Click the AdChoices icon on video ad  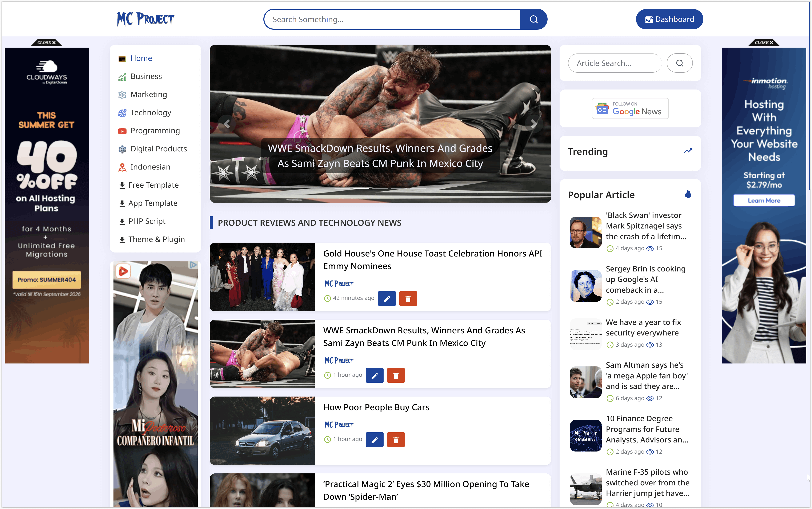tap(193, 265)
